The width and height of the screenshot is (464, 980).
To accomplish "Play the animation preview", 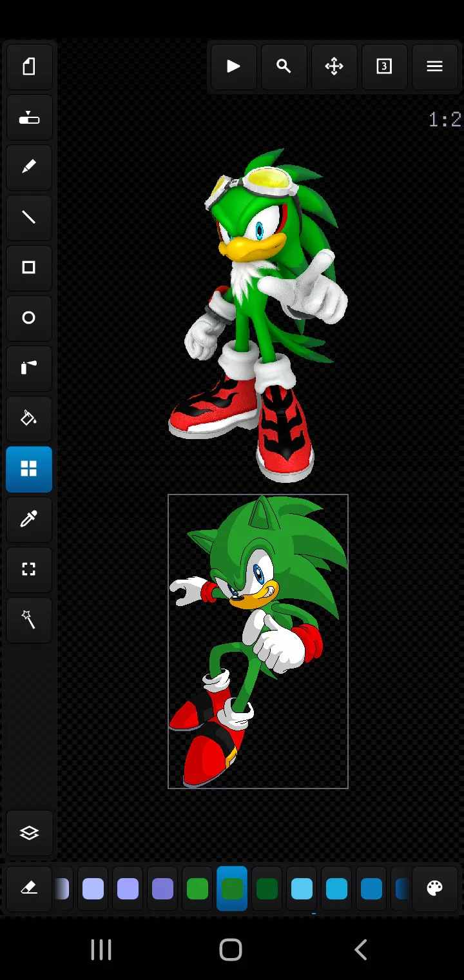I will point(233,66).
